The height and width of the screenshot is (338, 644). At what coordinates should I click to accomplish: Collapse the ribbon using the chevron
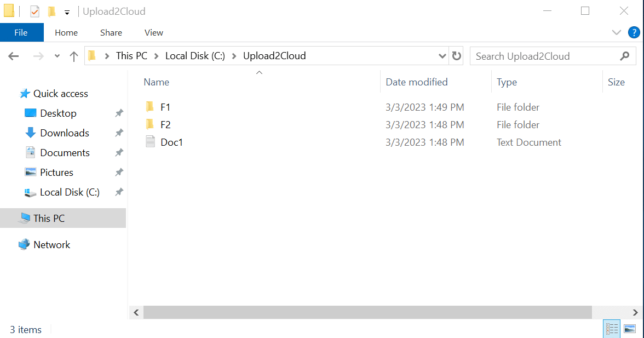coord(616,32)
